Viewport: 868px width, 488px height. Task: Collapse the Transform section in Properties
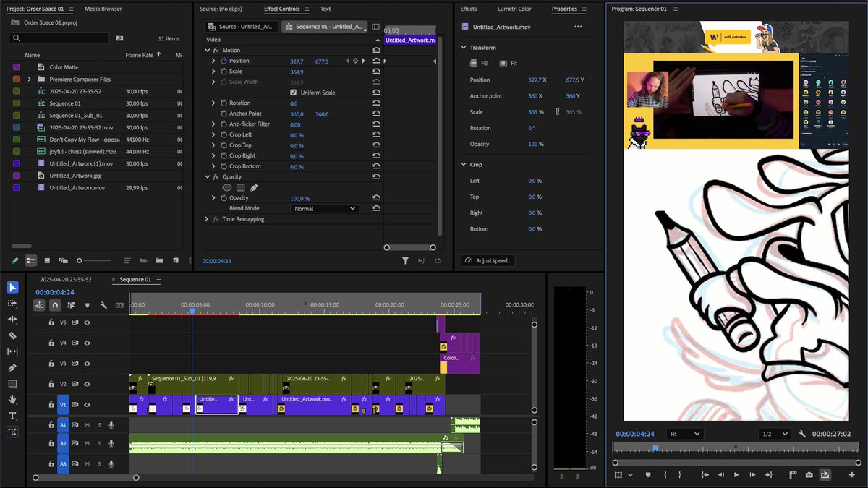pyautogui.click(x=464, y=48)
